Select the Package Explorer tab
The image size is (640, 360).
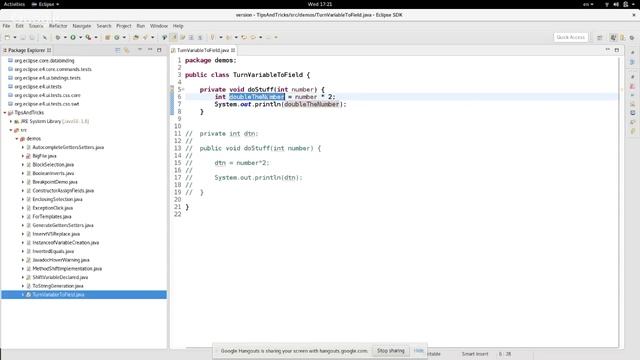[x=27, y=50]
